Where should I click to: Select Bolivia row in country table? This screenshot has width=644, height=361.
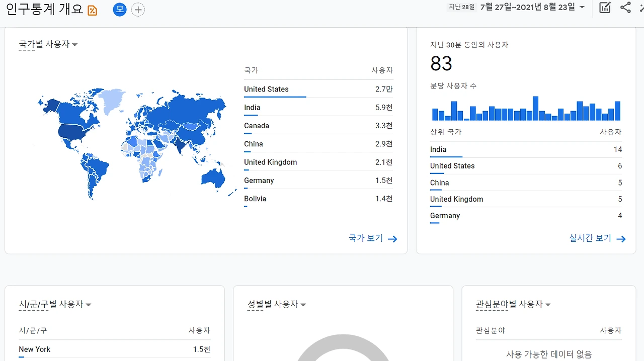coord(318,199)
